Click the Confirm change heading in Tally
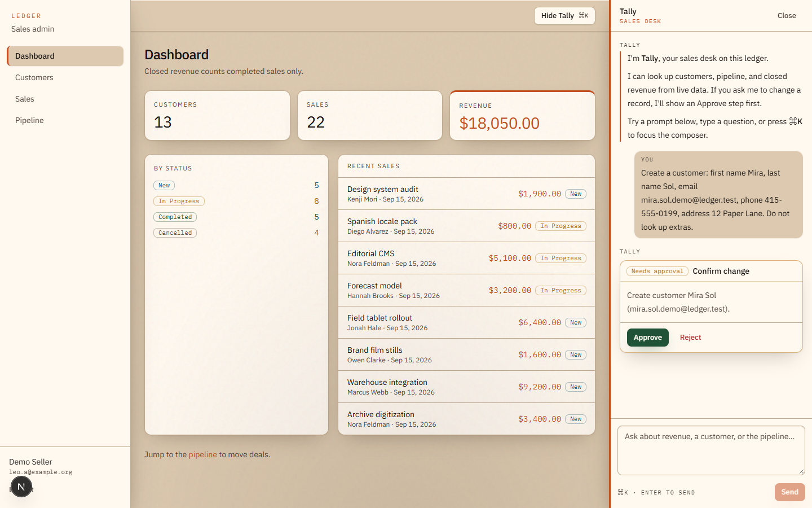 (x=721, y=271)
